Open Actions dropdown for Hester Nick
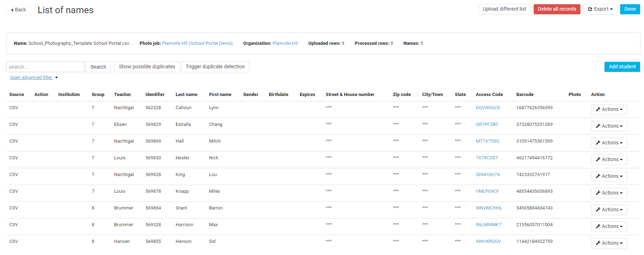Screen dimensions: 644x255 [609, 160]
